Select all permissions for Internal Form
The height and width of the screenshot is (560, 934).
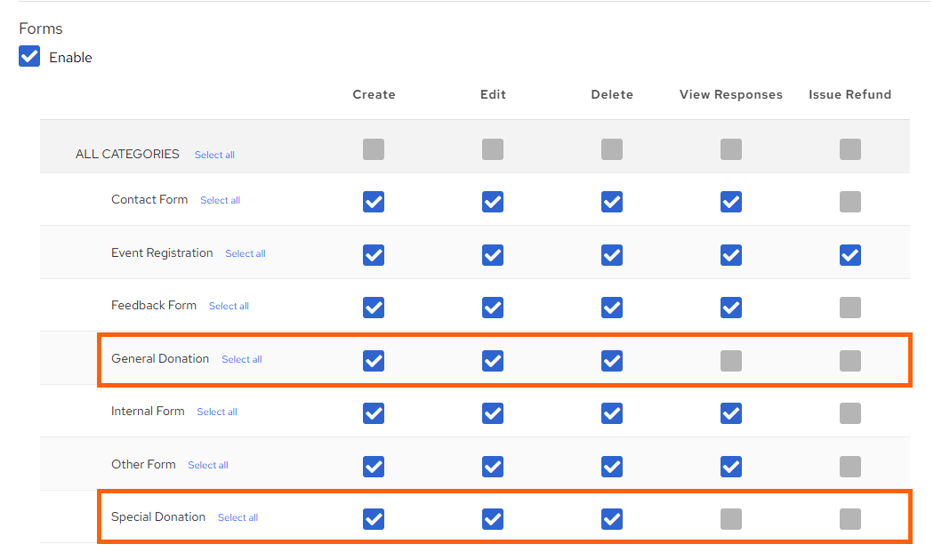pos(216,412)
